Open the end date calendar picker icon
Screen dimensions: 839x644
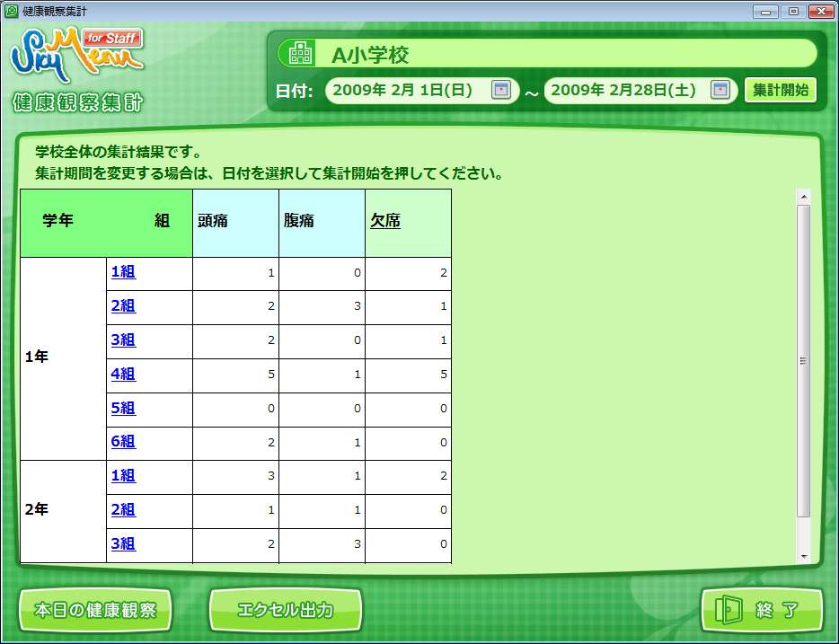tap(720, 90)
